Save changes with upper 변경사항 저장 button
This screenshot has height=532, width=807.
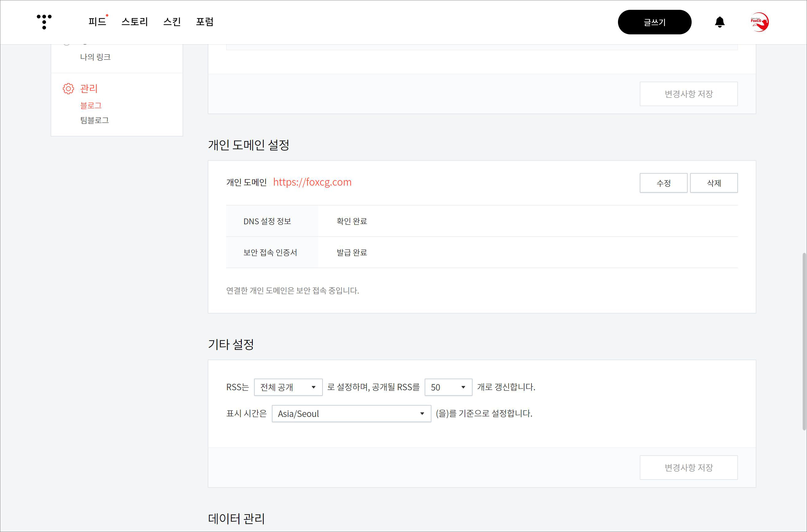tap(689, 94)
